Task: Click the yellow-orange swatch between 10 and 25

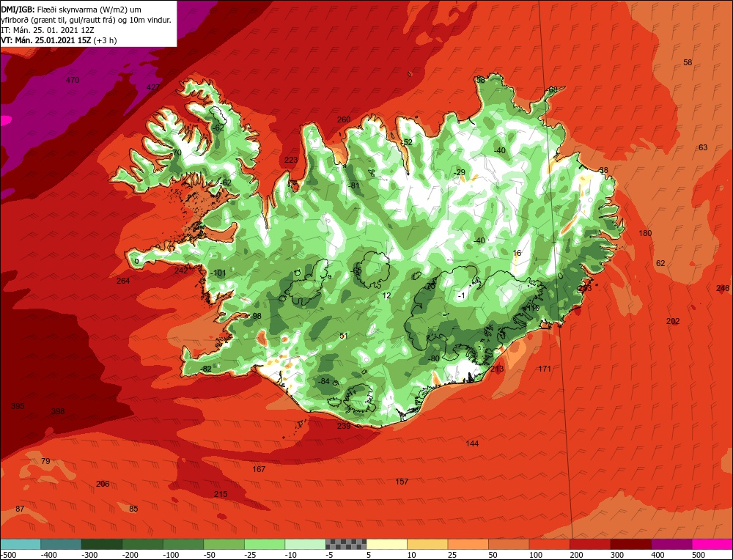Action: click(x=427, y=544)
